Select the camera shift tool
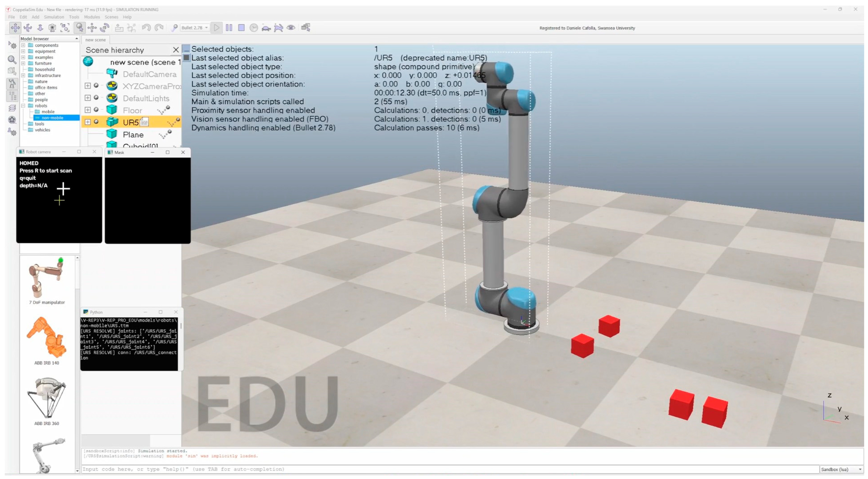Screen dimensions: 868x479 point(40,28)
